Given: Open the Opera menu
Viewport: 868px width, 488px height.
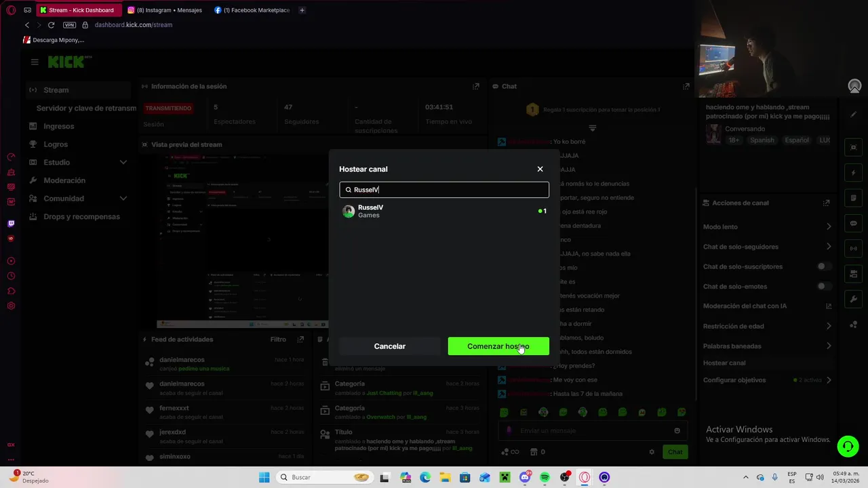Looking at the screenshot, I should [x=11, y=10].
